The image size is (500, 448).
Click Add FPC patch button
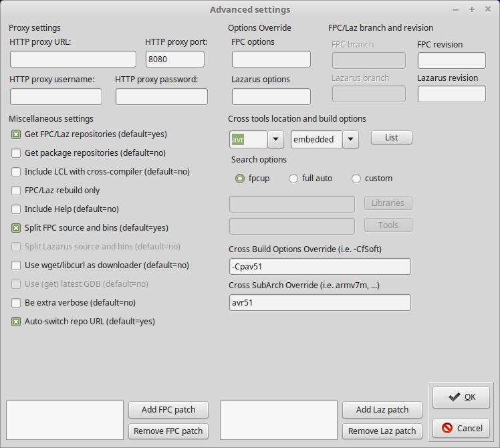coord(168,409)
